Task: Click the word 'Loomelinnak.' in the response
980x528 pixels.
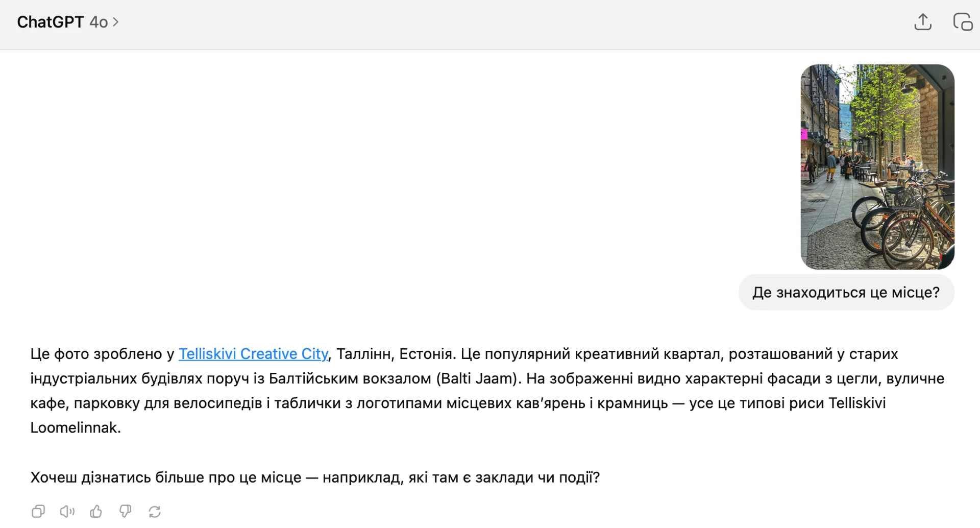Action: click(x=76, y=427)
